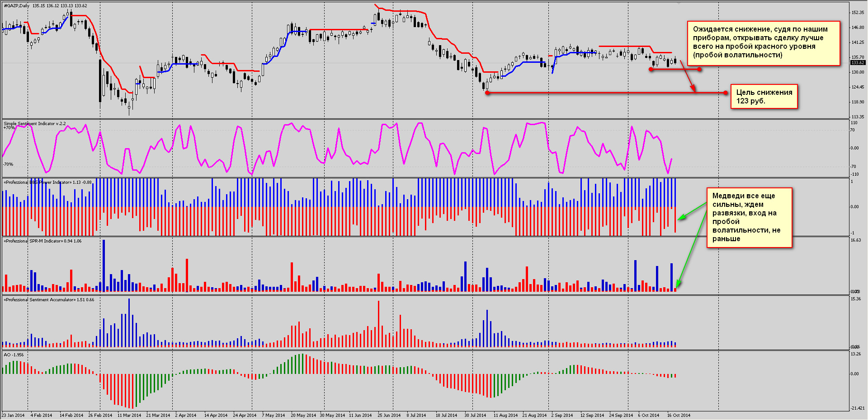Click the Simple Sentiment Indicator v.2.2 label
868x420 pixels.
pyautogui.click(x=35, y=123)
